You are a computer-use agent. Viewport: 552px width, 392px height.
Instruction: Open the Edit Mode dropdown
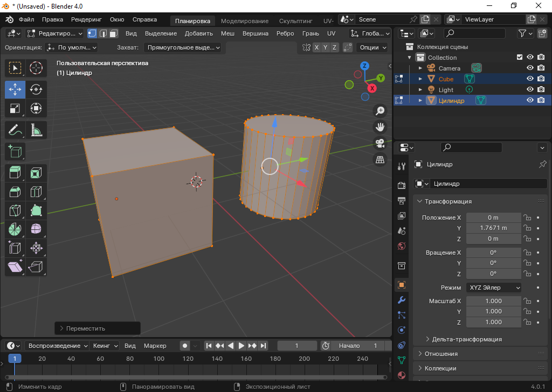pyautogui.click(x=55, y=33)
